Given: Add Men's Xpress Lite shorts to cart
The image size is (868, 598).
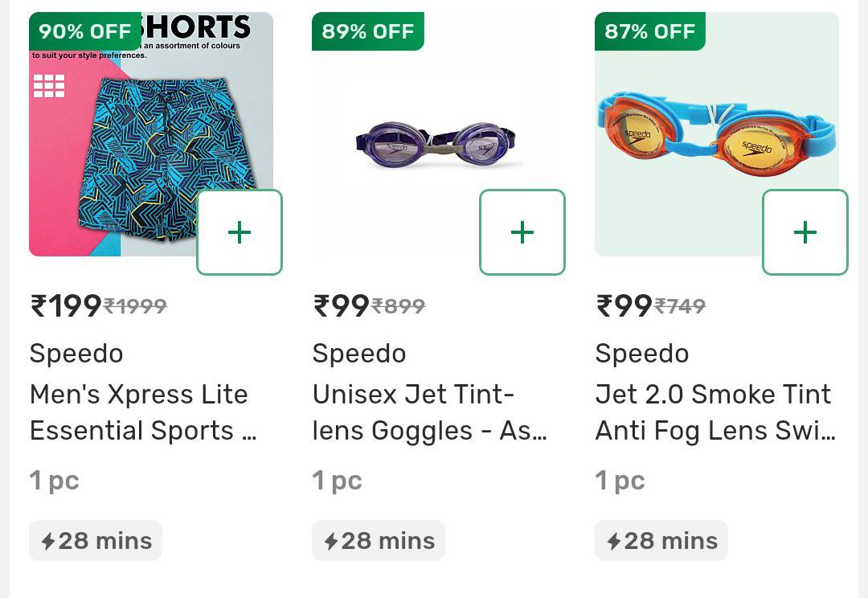Looking at the screenshot, I should (240, 232).
